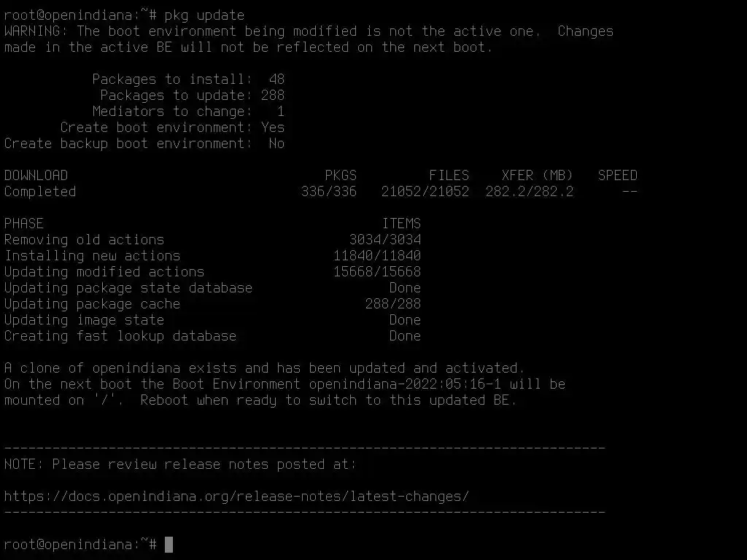Click the 'made in the active BE' warning line
Screen dimensions: 747x560
pos(248,47)
